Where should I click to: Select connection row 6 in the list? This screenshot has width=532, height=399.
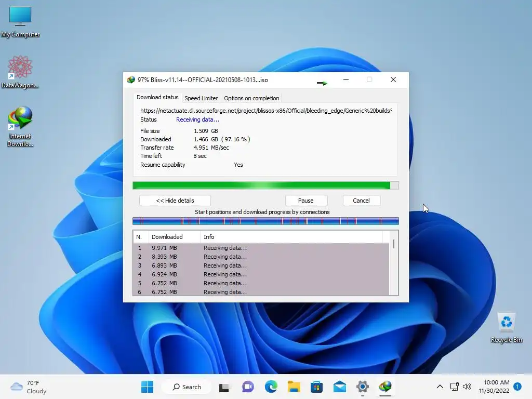261,292
